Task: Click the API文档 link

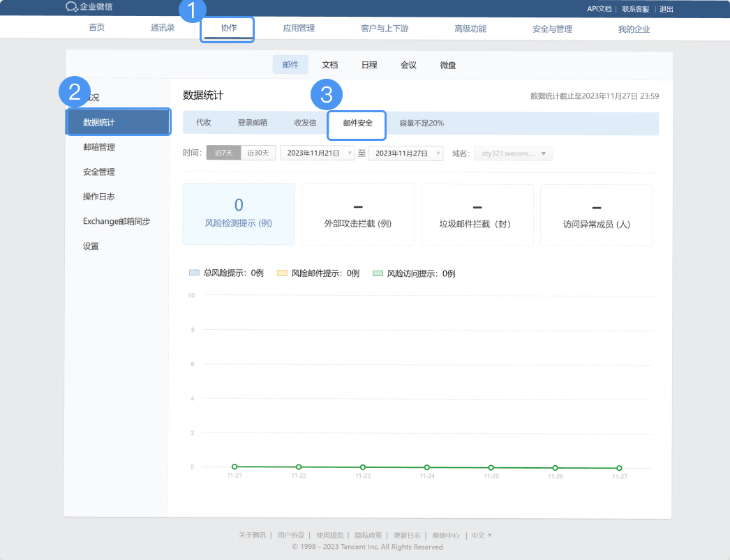Action: pyautogui.click(x=599, y=9)
